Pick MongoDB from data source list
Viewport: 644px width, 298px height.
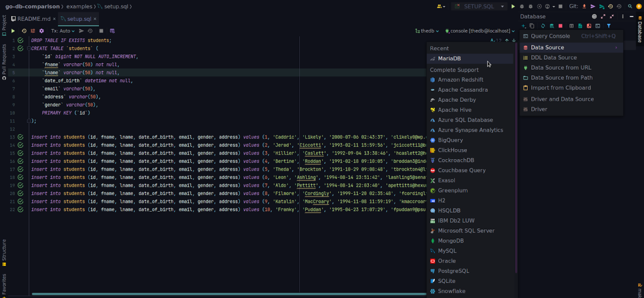[x=470, y=241]
